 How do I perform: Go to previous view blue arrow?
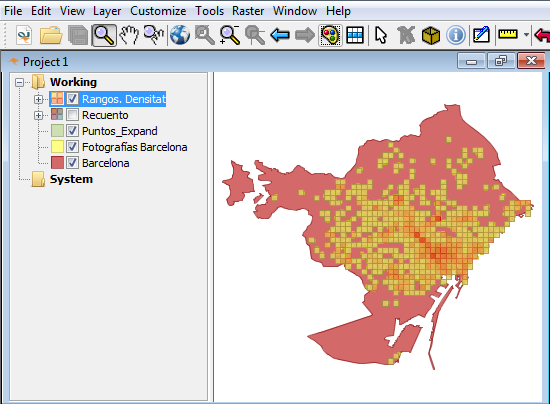280,35
